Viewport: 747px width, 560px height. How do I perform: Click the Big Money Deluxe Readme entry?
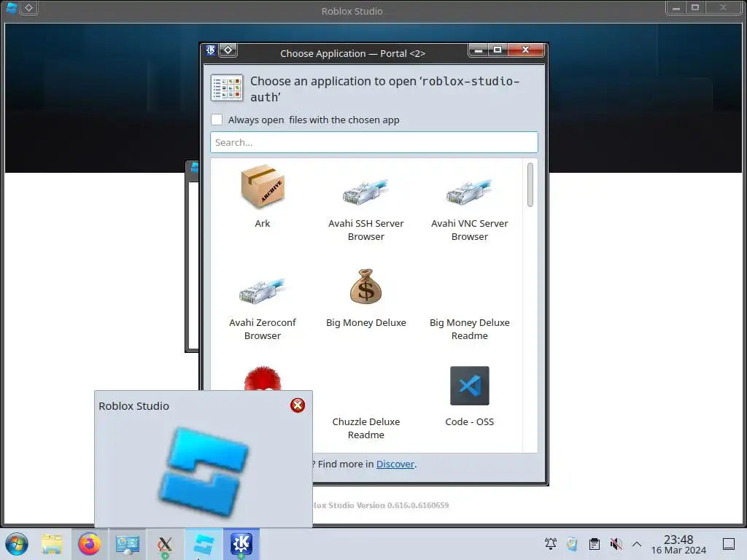coord(469,329)
